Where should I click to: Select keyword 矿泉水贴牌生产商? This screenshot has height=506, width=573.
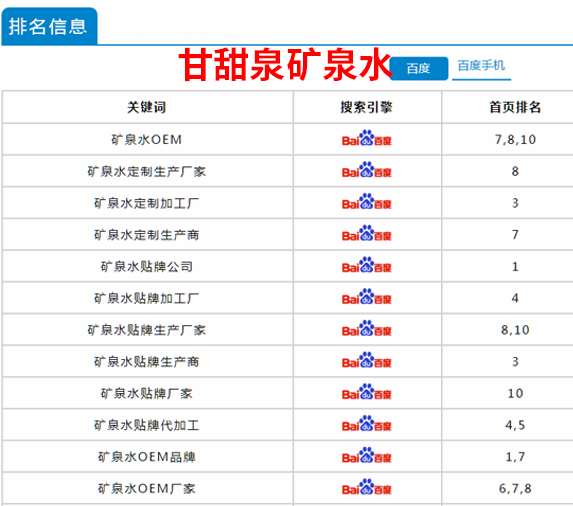coord(147,362)
